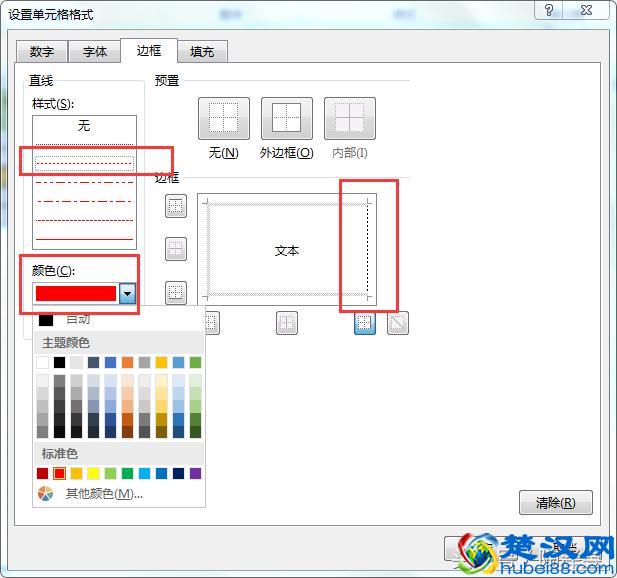
Task: Open the dialog help question mark
Action: 549,10
